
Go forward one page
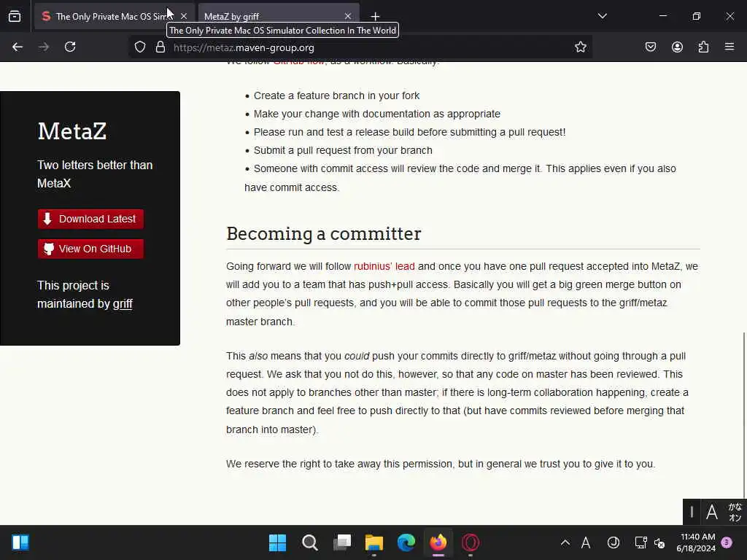[44, 47]
